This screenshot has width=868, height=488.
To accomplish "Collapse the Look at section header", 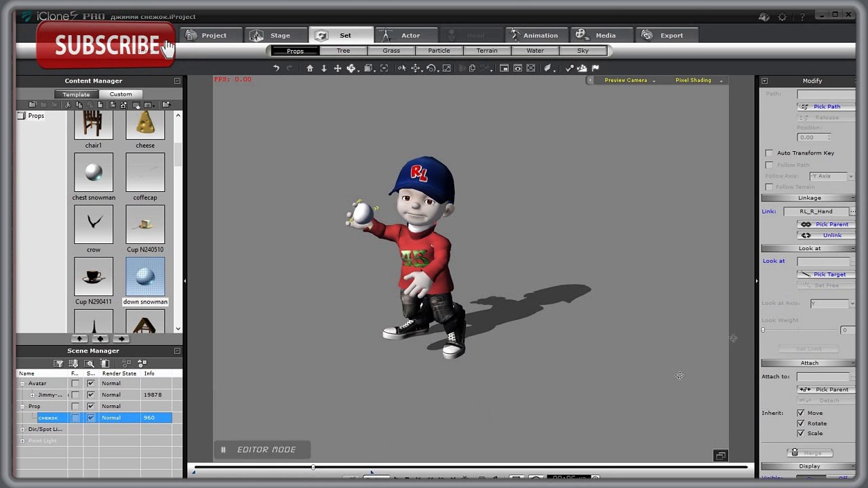I will [808, 248].
